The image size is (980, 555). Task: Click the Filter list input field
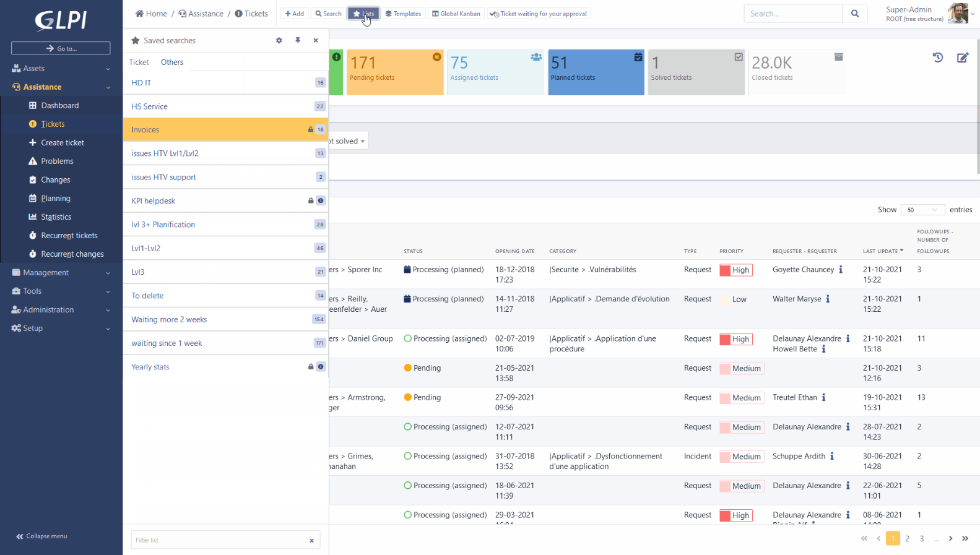(x=220, y=540)
